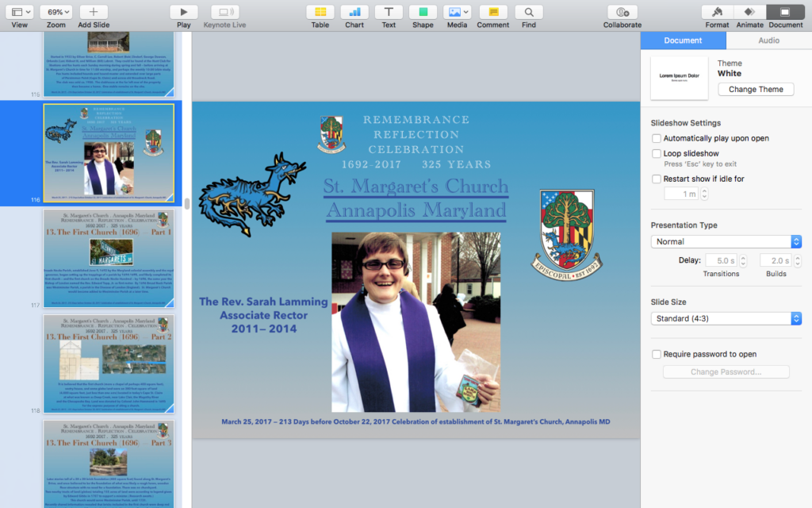Click the idle time field
812x508 pixels.
pyautogui.click(x=681, y=194)
